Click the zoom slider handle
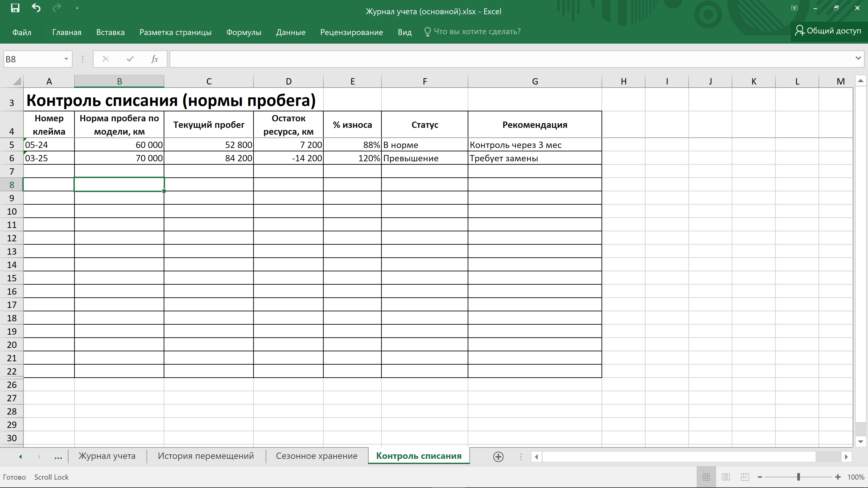868x488 pixels. (798, 477)
